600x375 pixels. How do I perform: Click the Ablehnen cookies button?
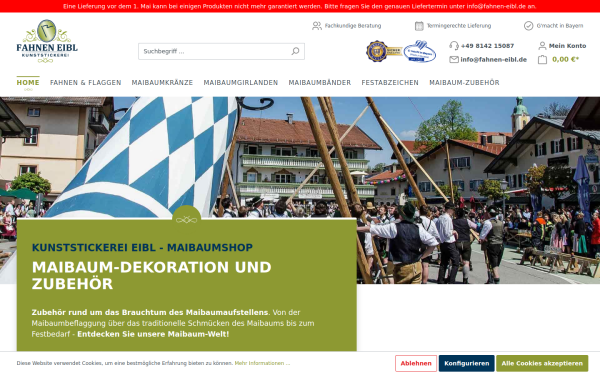416,363
